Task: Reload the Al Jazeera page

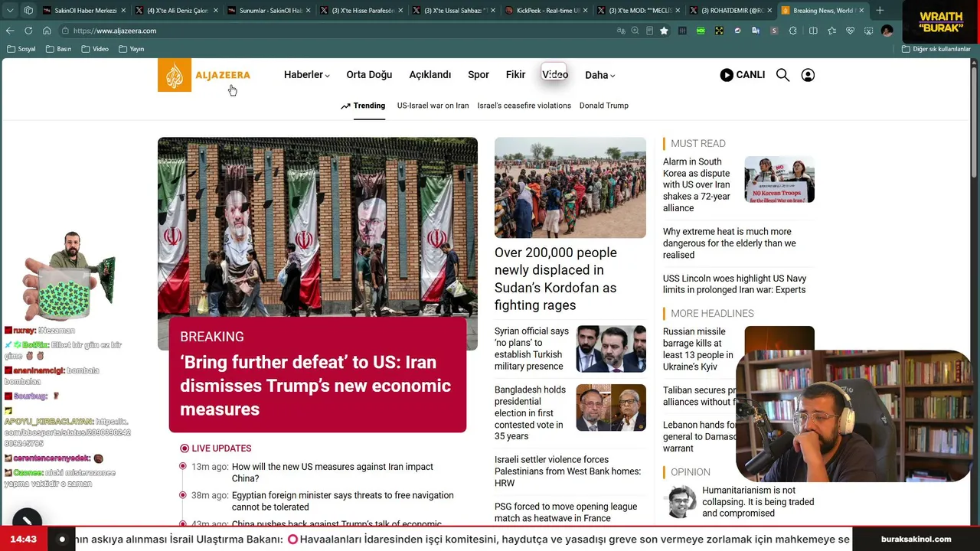Action: point(28,31)
